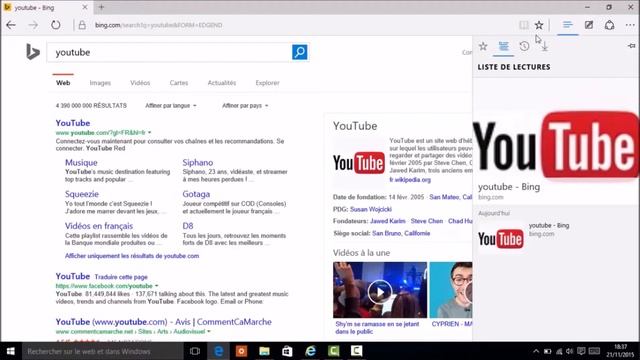Click the address bar URL
This screenshot has height=360, width=640.
point(158,25)
